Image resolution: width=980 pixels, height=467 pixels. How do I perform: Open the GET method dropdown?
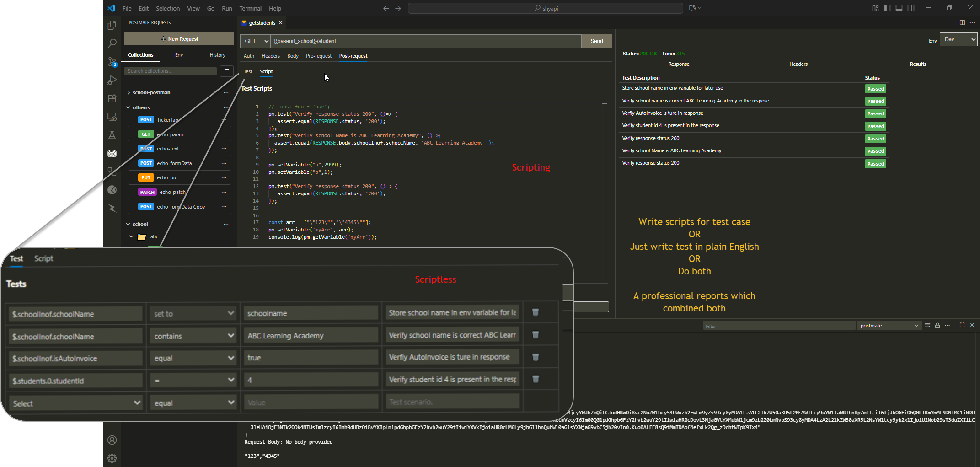[x=256, y=41]
